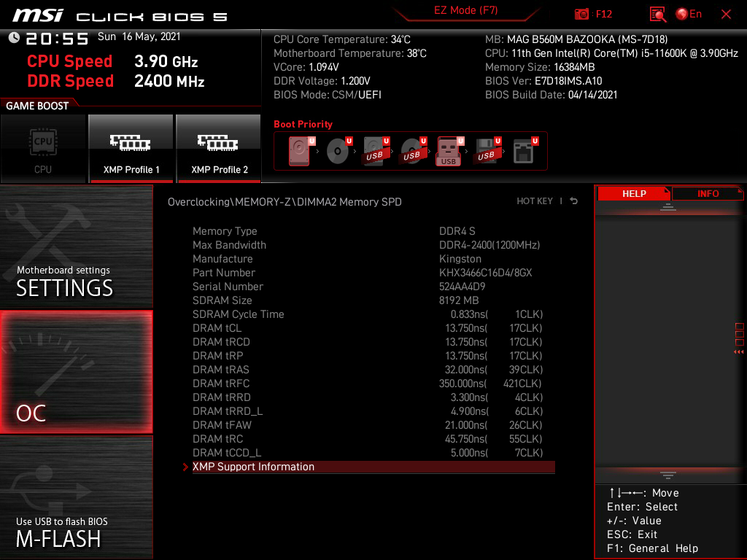Switch to the HELP tab

[634, 193]
